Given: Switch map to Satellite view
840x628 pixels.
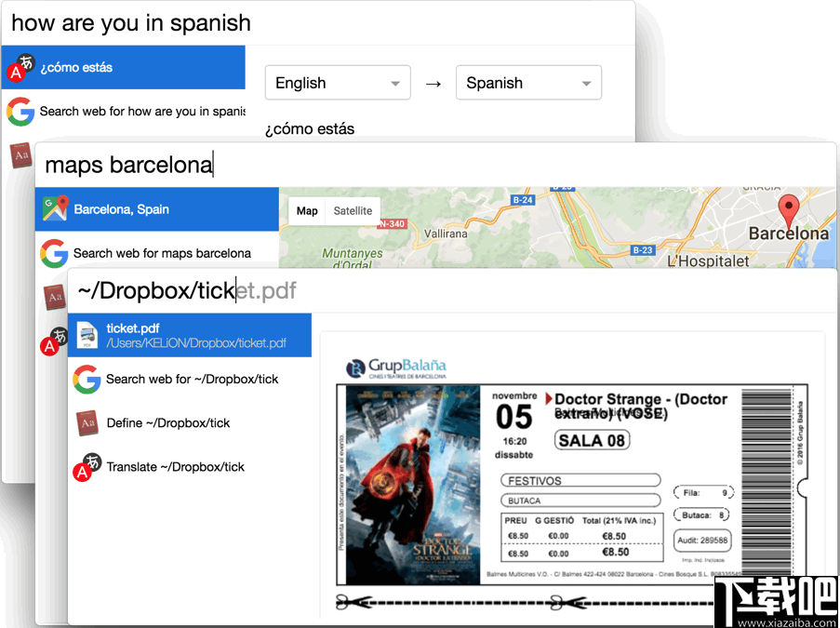Looking at the screenshot, I should 353,211.
